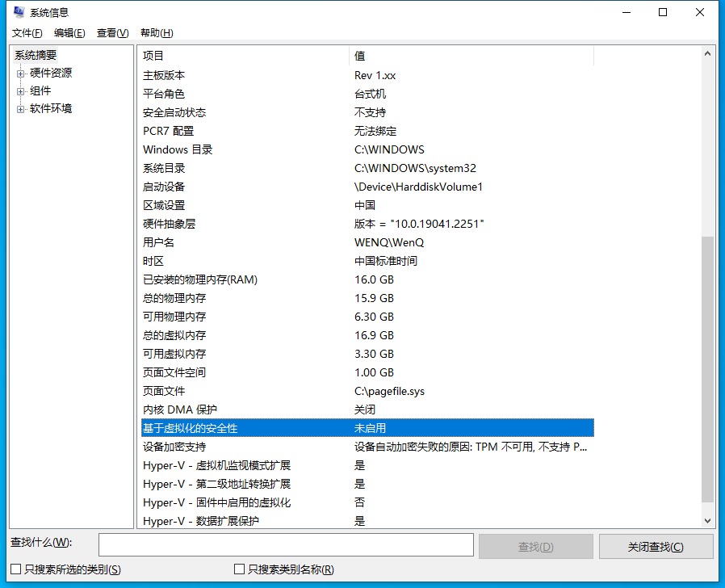Image resolution: width=725 pixels, height=588 pixels.
Task: Select the 主板版本 row
Action: (367, 75)
